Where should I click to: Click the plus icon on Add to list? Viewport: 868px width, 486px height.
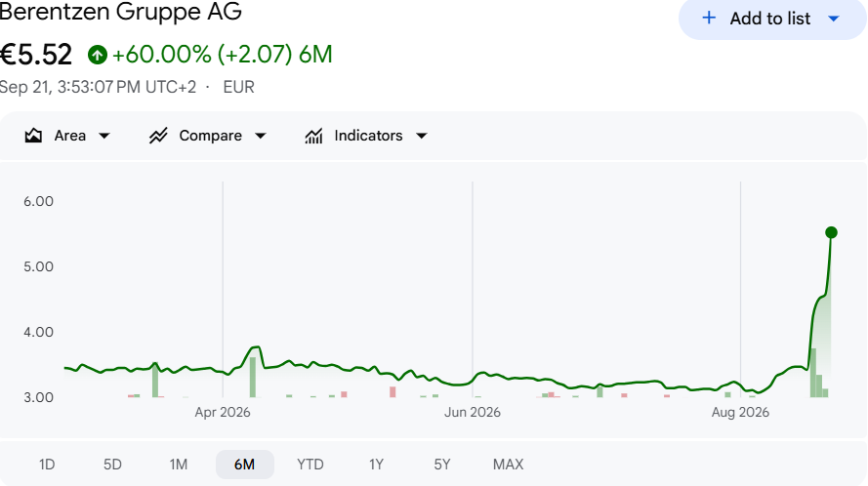pyautogui.click(x=709, y=19)
